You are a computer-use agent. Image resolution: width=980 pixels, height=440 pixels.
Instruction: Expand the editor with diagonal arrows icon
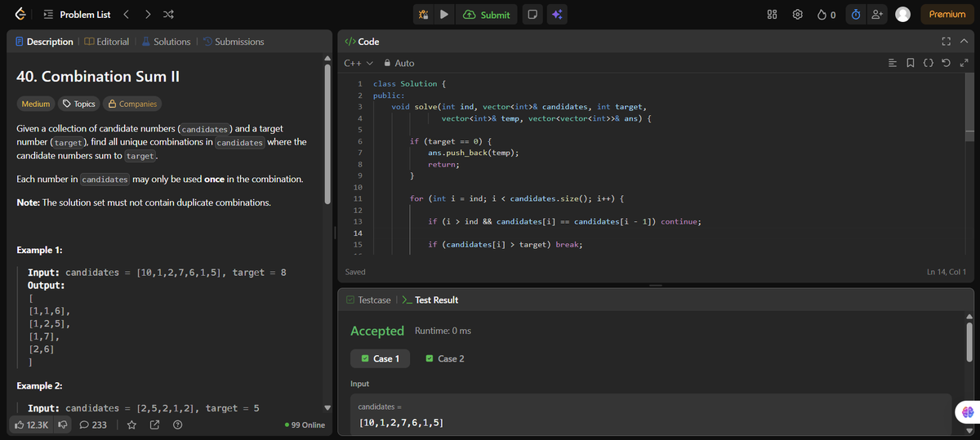[x=964, y=63]
